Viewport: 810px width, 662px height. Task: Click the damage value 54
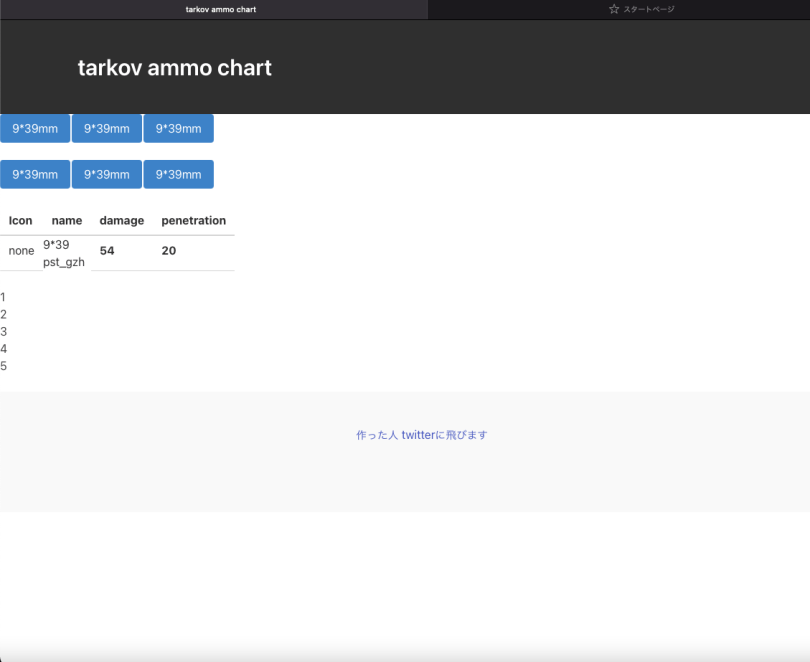pos(107,251)
